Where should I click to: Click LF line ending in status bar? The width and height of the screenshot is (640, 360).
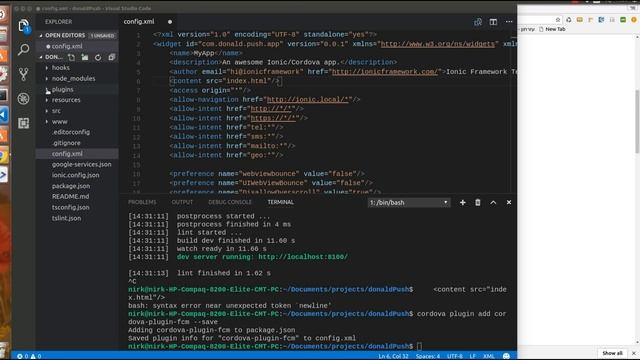473,356
